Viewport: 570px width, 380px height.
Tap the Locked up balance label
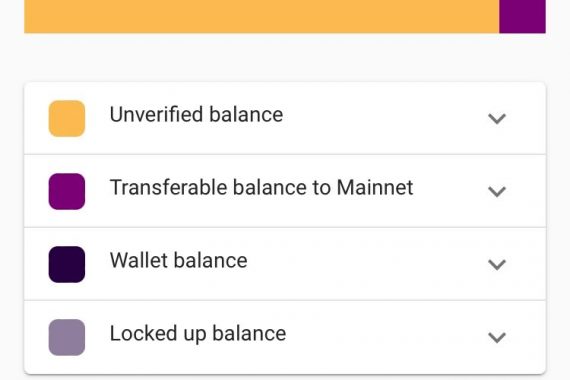point(198,334)
